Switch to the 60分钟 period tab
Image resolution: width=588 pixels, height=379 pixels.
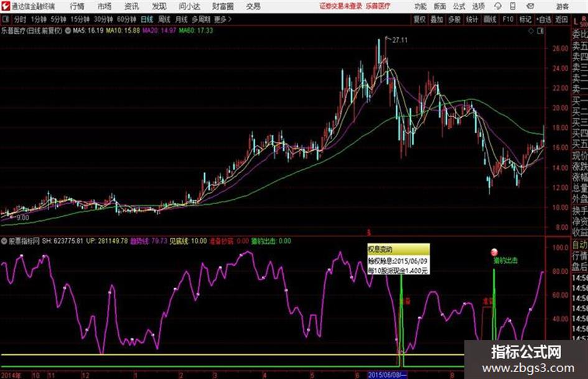(x=126, y=19)
